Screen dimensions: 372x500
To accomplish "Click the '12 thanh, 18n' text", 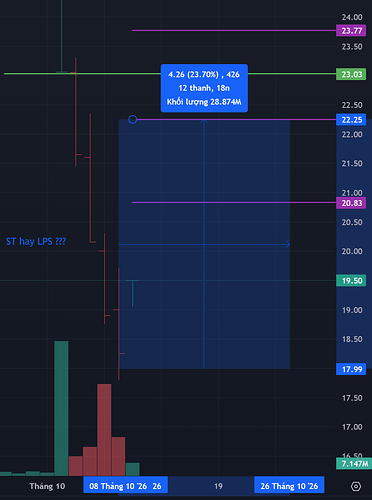I will [204, 88].
